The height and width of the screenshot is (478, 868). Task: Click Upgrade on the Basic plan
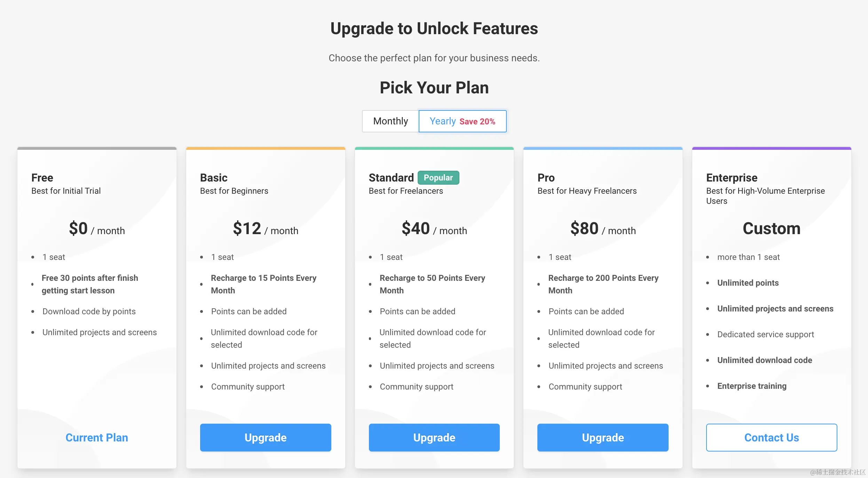click(x=266, y=438)
